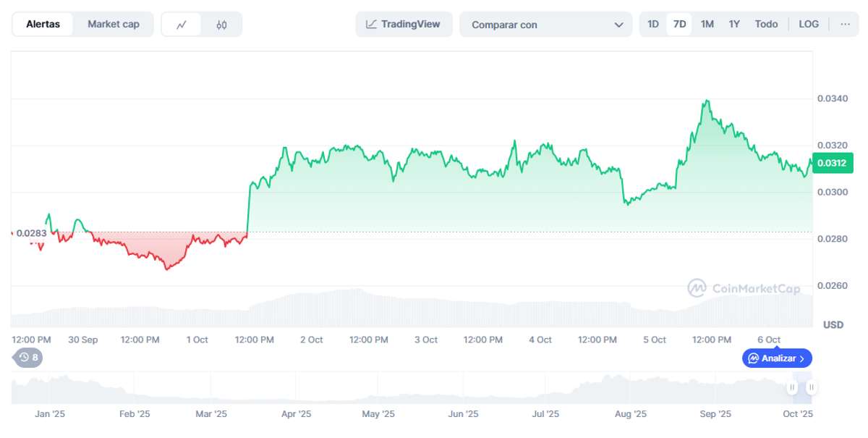Click the history badge showing 8
Image resolution: width=868 pixels, height=438 pixels.
coord(29,357)
